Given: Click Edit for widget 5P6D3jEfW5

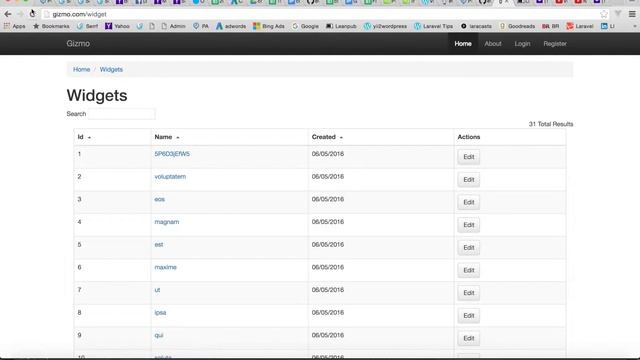Looking at the screenshot, I should [x=469, y=157].
